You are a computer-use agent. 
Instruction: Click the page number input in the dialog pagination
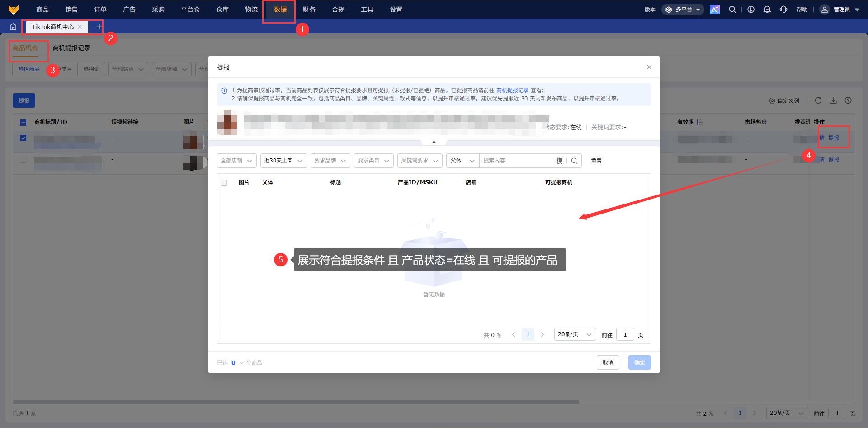625,335
